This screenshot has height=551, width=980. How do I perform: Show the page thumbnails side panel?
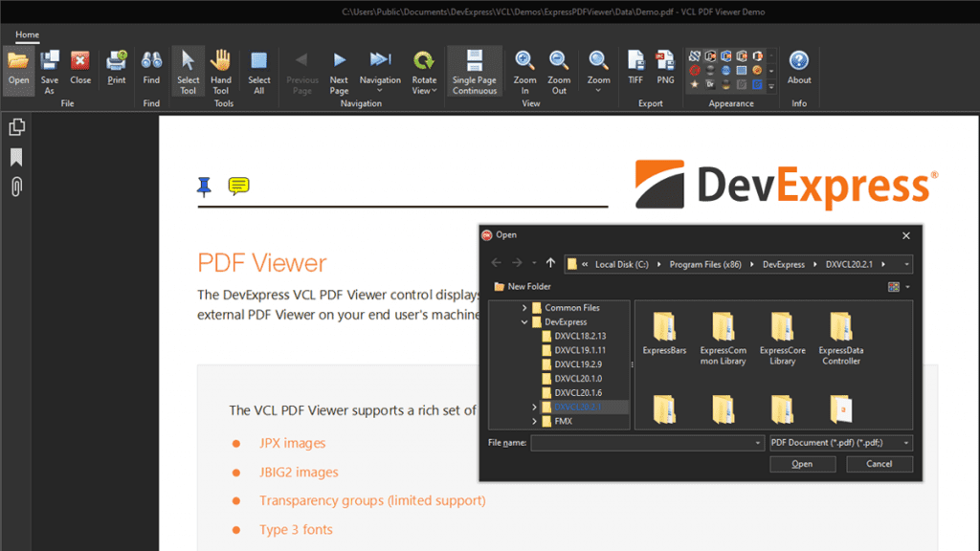pos(17,127)
